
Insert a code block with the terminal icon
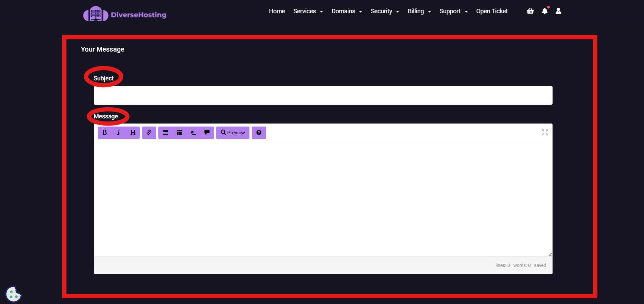[193, 133]
